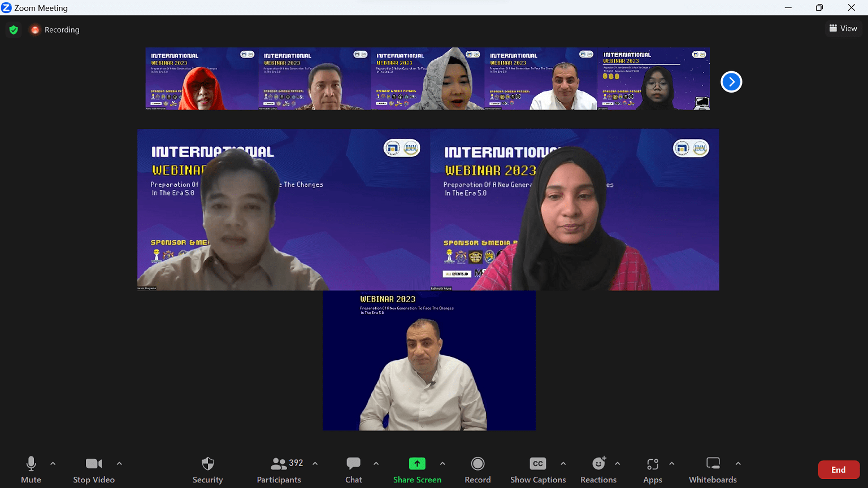
Task: Open the View layout menu
Action: [843, 28]
